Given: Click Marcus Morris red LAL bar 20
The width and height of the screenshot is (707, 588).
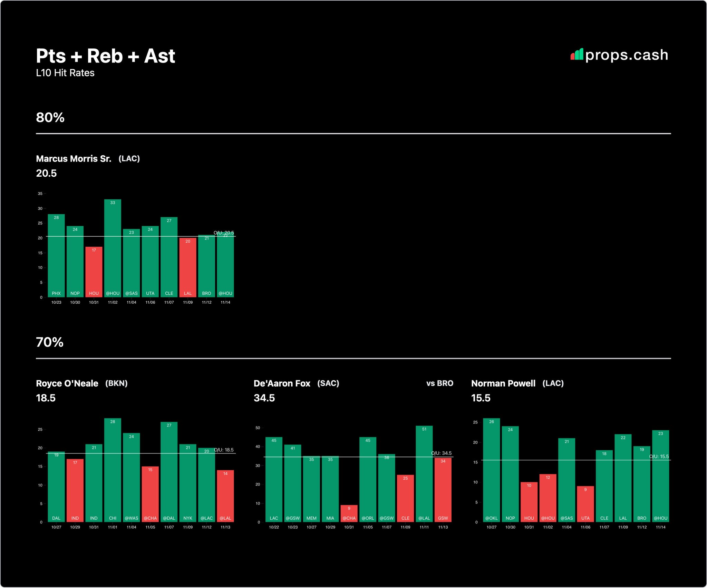Looking at the screenshot, I should pos(188,267).
